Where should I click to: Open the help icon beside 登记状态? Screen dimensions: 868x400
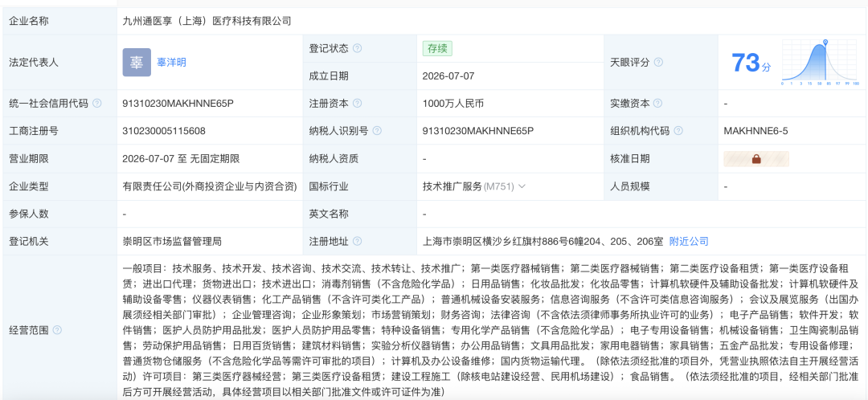[357, 48]
